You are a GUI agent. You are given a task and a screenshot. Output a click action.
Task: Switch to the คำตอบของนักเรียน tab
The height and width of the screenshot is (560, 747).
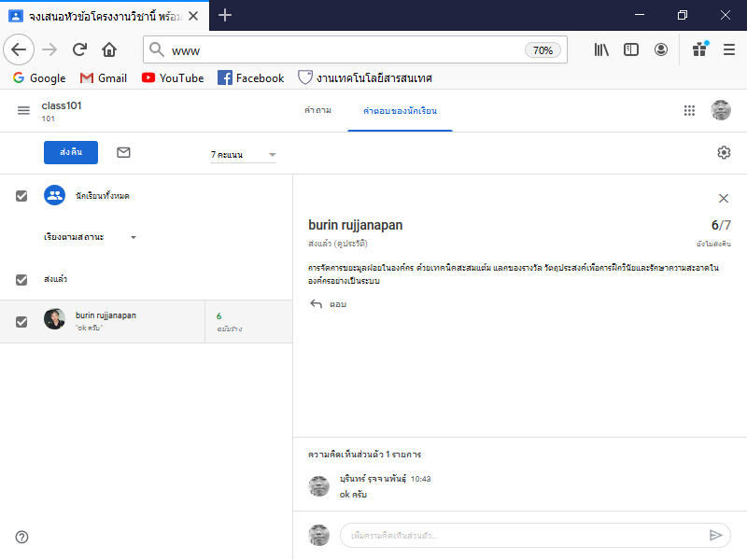tap(400, 111)
